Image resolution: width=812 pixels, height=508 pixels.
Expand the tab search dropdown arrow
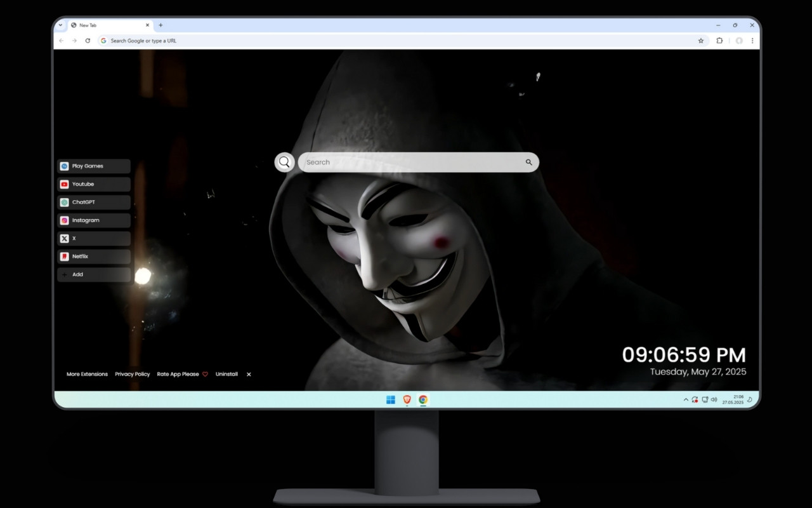(x=61, y=25)
